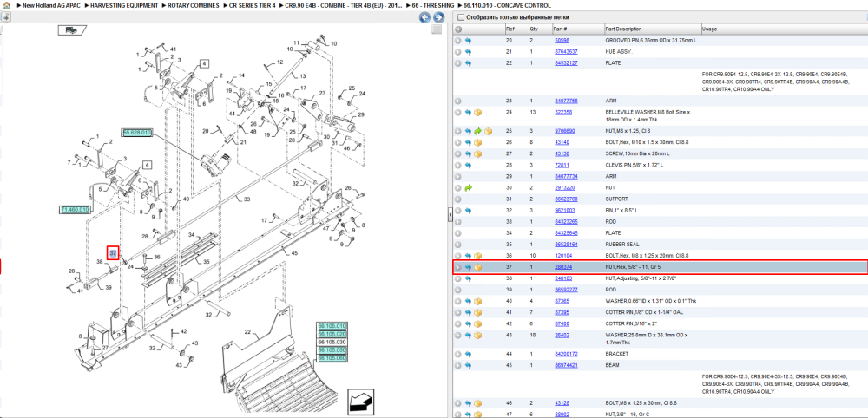Navigate to 66 - THRESHING breadcrumb
The width and height of the screenshot is (868, 418).
click(x=434, y=5)
